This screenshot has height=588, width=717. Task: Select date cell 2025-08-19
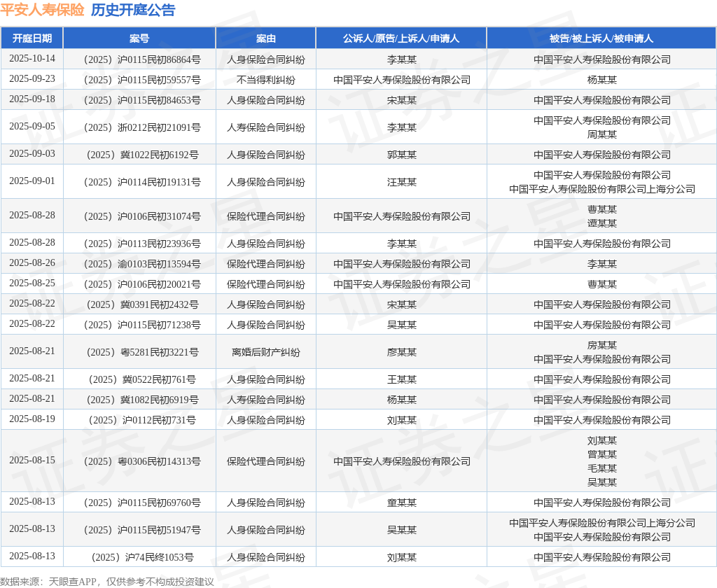point(32,419)
